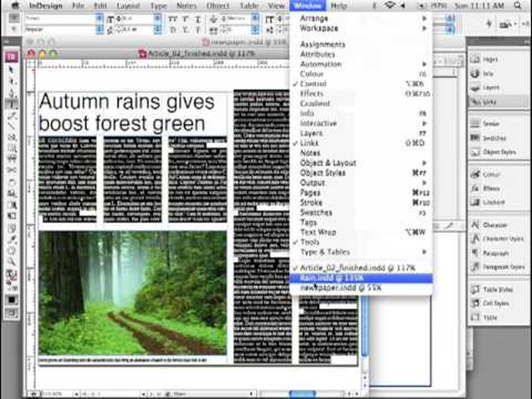
Task: Click the horizontal scrollbar thumb at bottom
Action: [x=302, y=394]
